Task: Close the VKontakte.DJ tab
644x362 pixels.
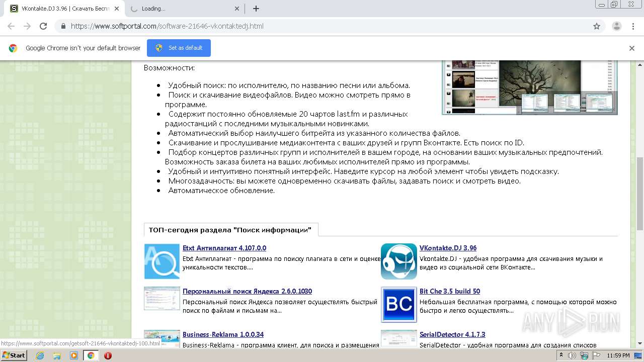Action: 117,9
